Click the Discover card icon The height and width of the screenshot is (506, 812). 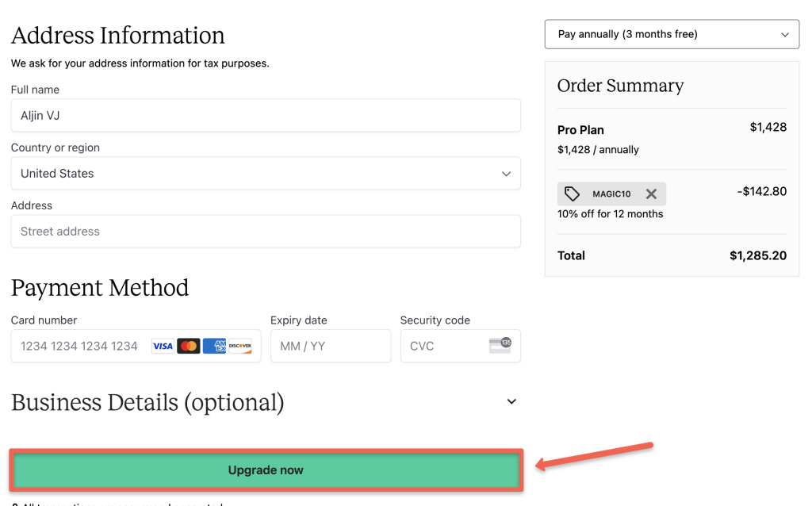tap(240, 346)
